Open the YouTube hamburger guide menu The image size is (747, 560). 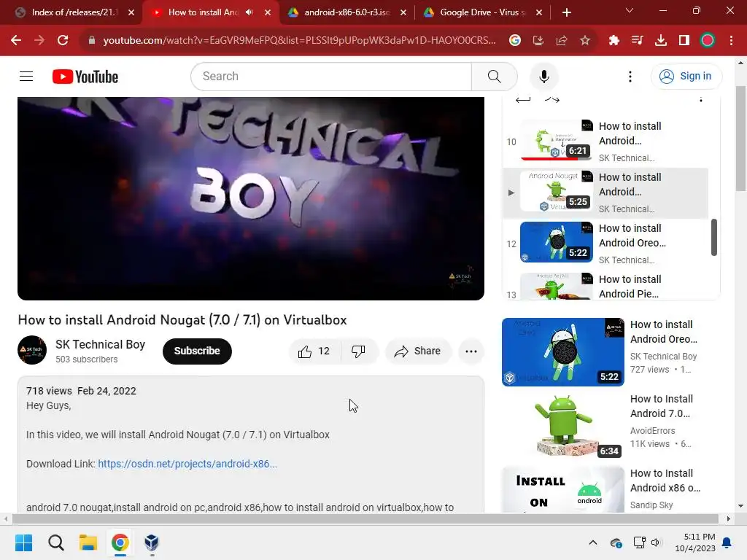coord(26,76)
